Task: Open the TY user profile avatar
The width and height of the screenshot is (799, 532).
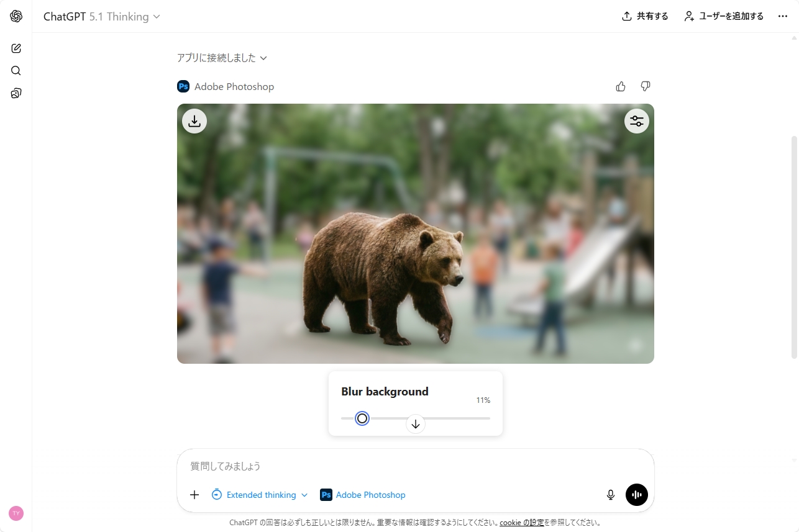Action: click(x=16, y=513)
